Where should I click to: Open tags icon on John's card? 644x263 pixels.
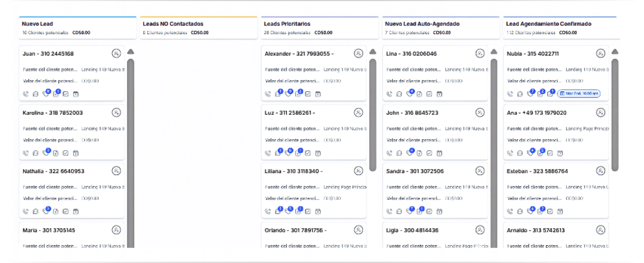(x=409, y=153)
